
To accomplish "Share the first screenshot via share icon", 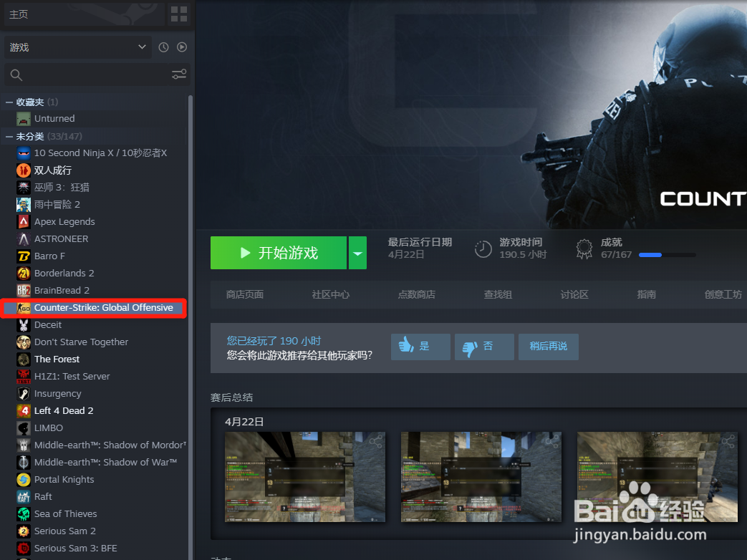I will tap(375, 441).
